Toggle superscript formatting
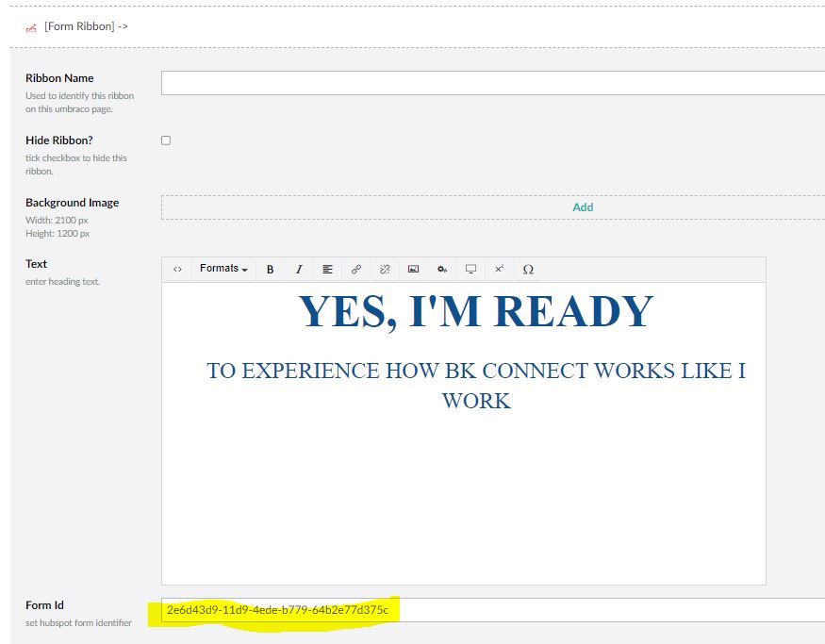The width and height of the screenshot is (825, 644). pyautogui.click(x=500, y=270)
